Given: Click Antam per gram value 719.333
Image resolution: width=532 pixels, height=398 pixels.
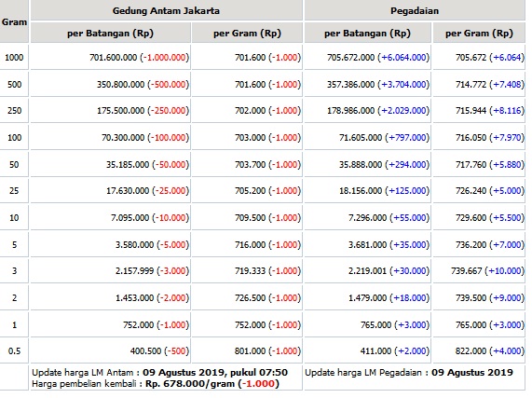Looking at the screenshot, I should pyautogui.click(x=250, y=270).
